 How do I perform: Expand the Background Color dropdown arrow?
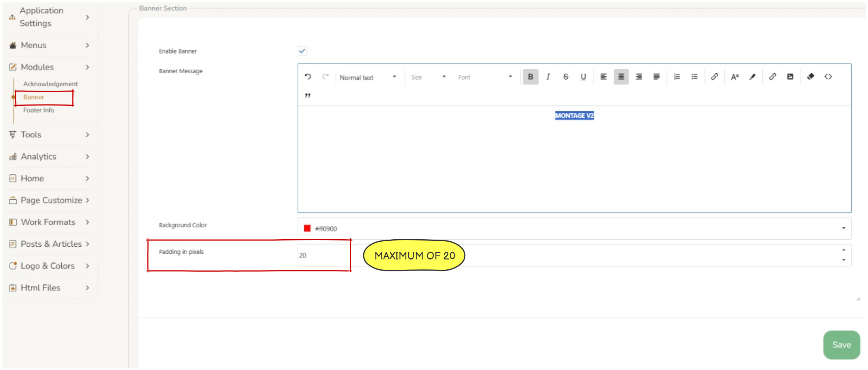click(x=843, y=228)
